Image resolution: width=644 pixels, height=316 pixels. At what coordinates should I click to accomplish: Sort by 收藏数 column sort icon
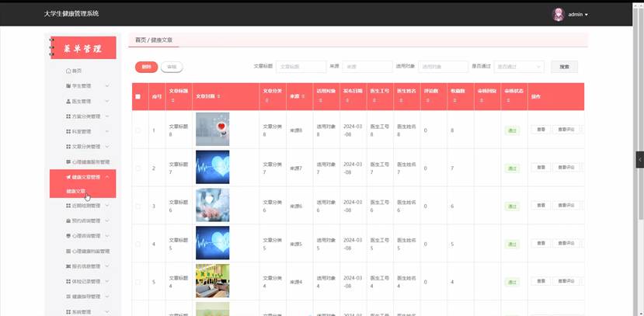[x=454, y=100]
